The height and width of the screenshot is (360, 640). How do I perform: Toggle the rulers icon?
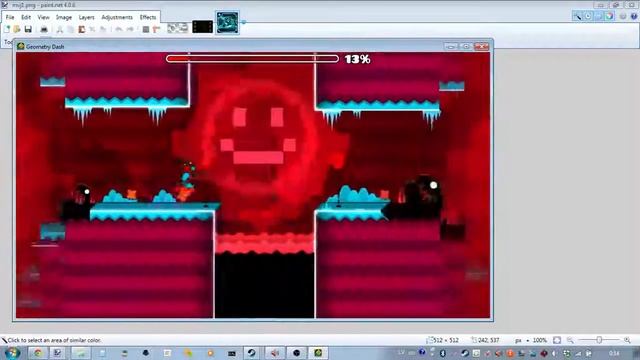tap(156, 29)
